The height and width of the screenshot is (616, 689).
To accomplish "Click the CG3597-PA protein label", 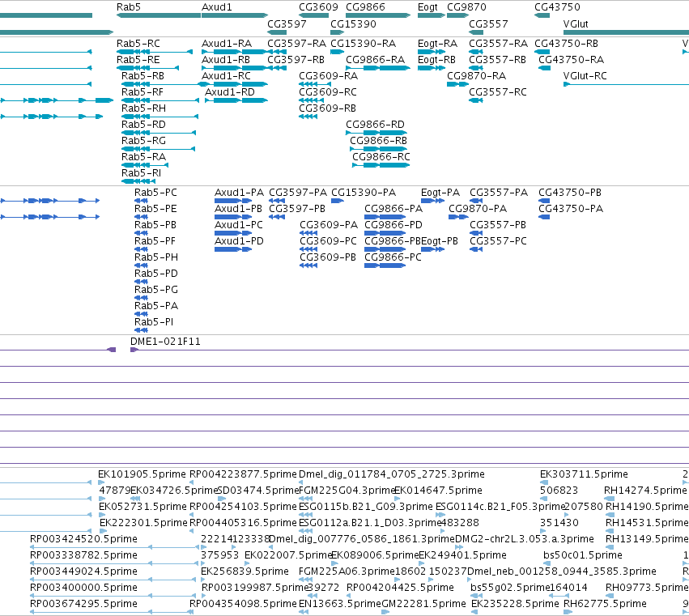I will pos(298,193).
